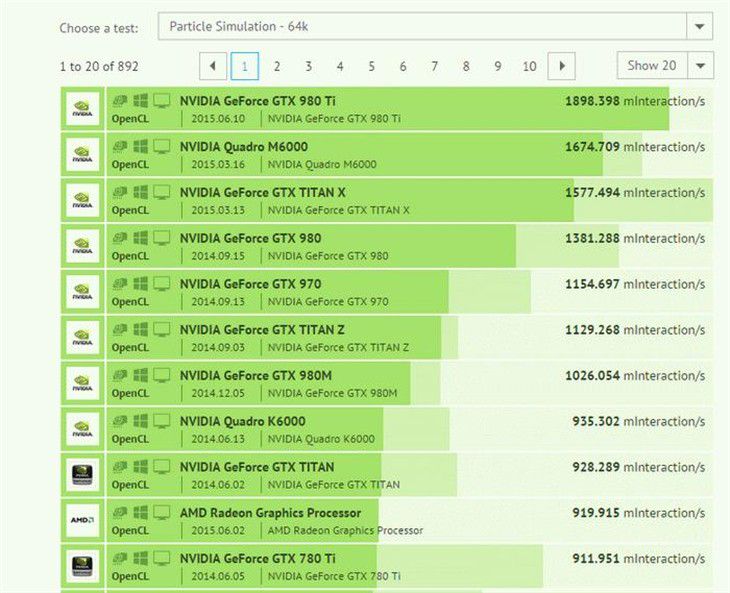Jump to page 3 of results
This screenshot has height=593, width=730.
(308, 66)
